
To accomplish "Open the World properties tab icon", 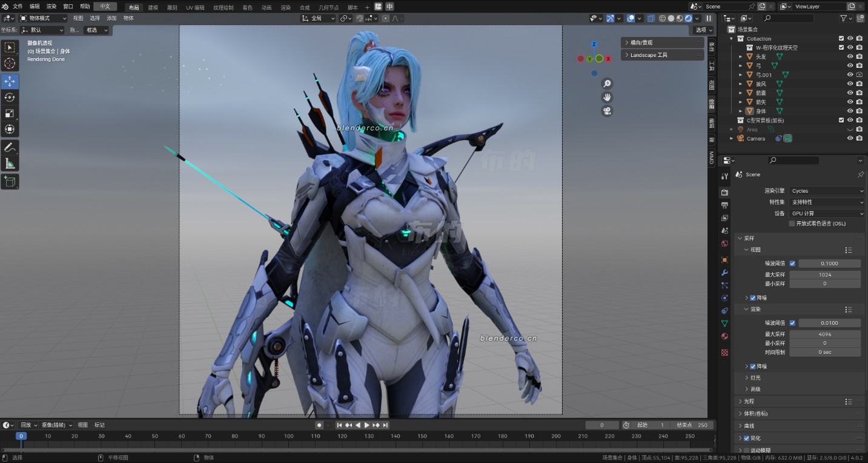I will point(724,244).
